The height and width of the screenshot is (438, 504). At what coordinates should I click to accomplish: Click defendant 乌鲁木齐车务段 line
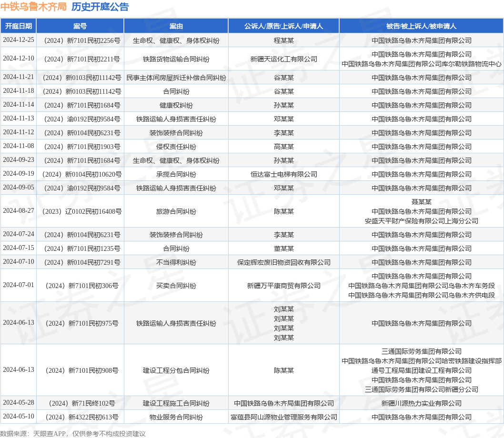click(422, 286)
